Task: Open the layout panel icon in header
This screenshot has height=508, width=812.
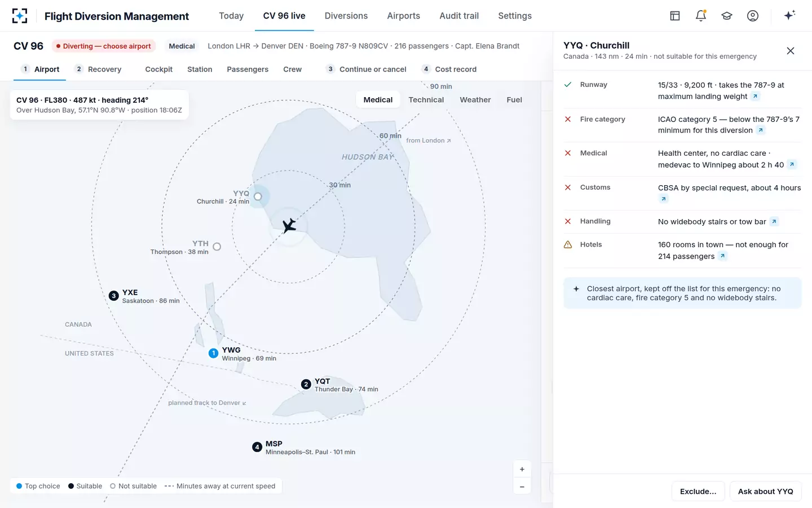Action: click(675, 16)
